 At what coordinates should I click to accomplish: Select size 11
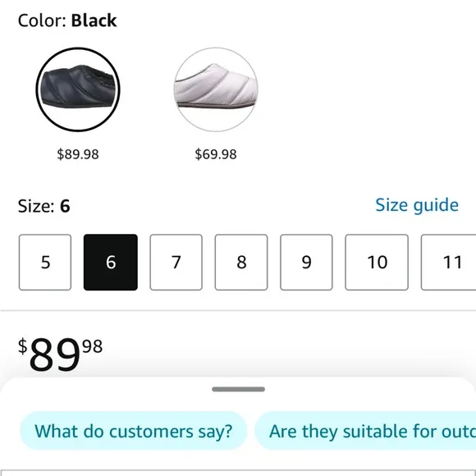(x=449, y=263)
